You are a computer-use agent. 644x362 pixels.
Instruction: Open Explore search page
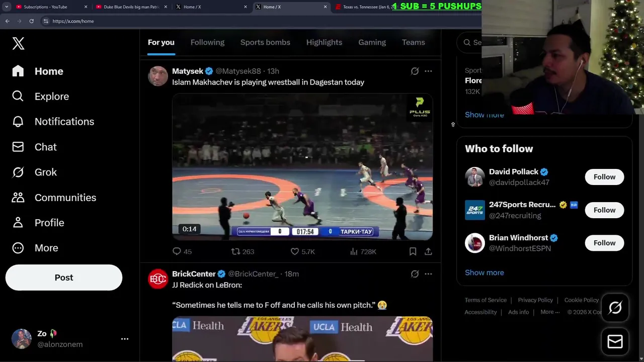pyautogui.click(x=40, y=97)
